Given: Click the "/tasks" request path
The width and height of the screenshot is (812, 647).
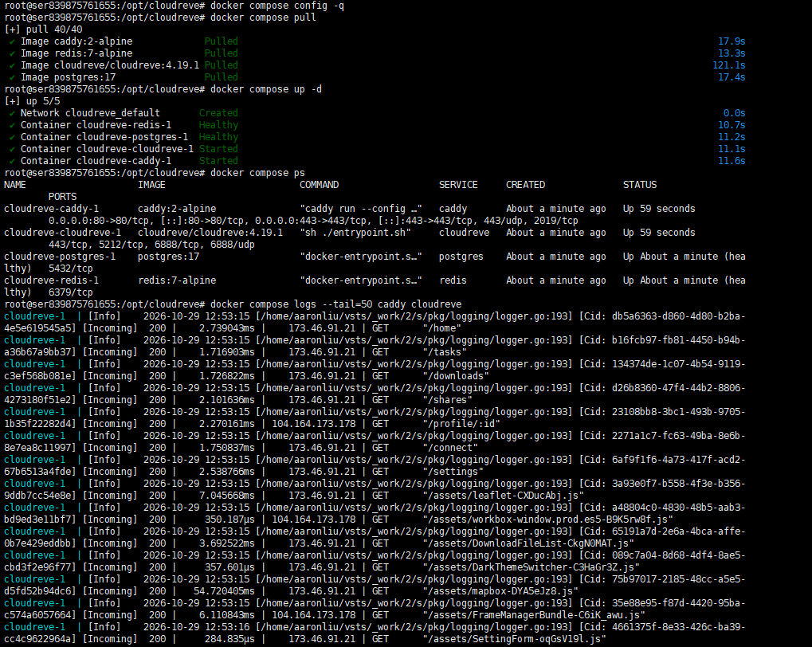Looking at the screenshot, I should [445, 351].
